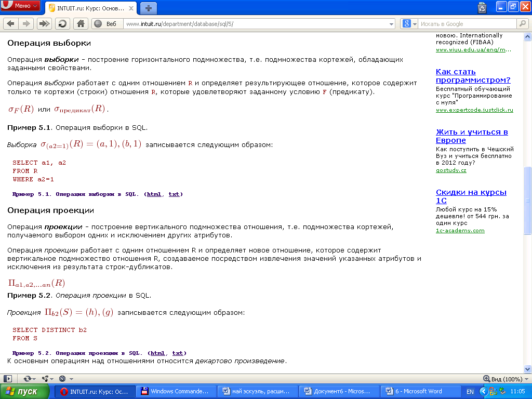The image size is (532, 399).
Task: Click the Forward arrow button
Action: pyautogui.click(x=25, y=24)
